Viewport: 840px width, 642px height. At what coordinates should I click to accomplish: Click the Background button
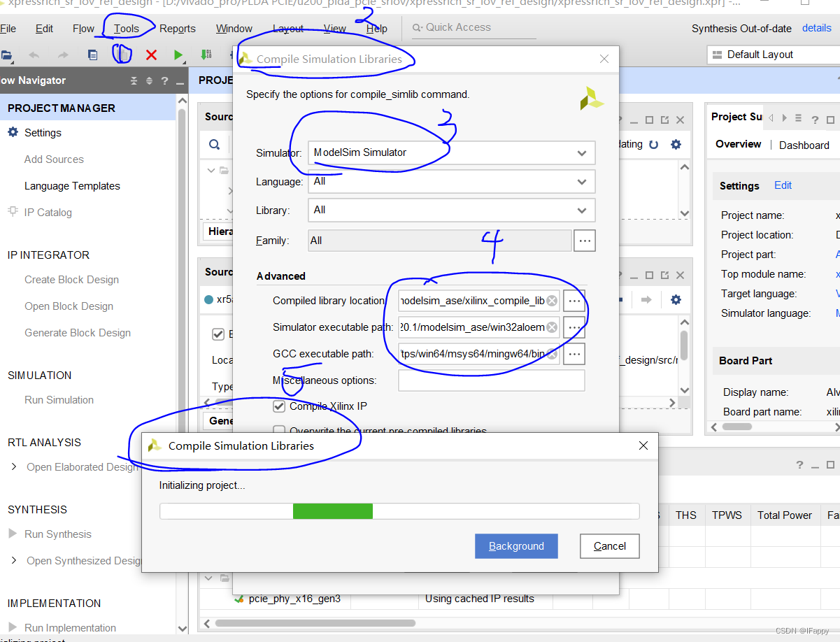(x=516, y=546)
